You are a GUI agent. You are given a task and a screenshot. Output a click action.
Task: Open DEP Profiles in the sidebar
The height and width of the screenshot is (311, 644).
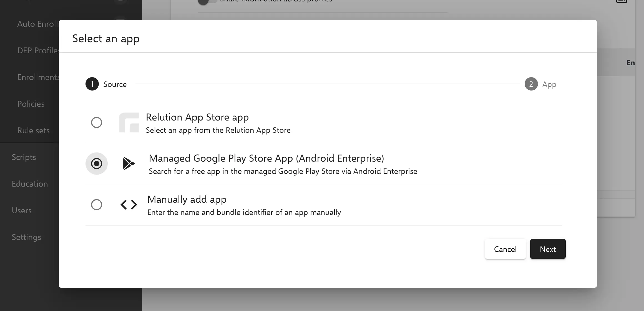(38, 51)
